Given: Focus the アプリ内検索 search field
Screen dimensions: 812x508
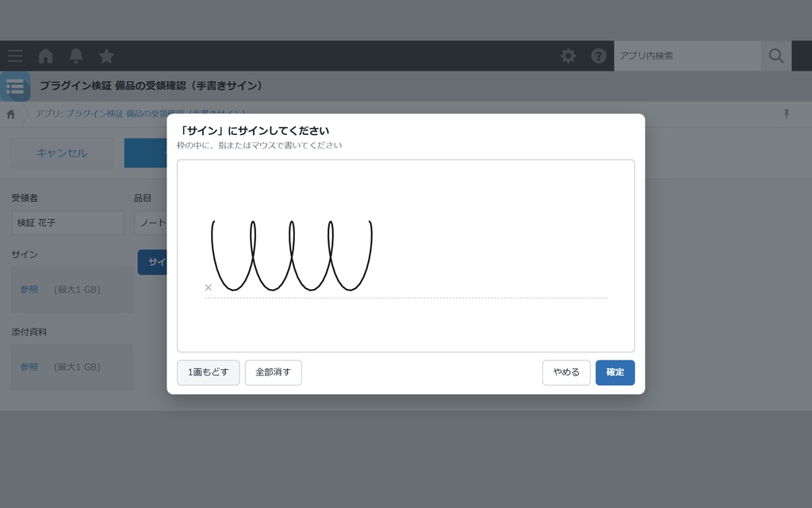Looking at the screenshot, I should point(688,56).
